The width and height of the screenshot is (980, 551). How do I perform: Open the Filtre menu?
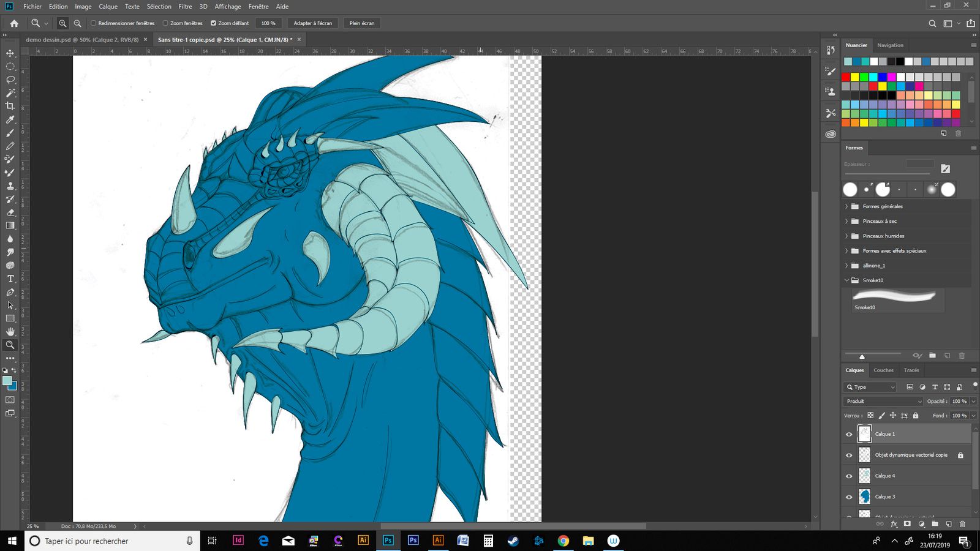(185, 6)
